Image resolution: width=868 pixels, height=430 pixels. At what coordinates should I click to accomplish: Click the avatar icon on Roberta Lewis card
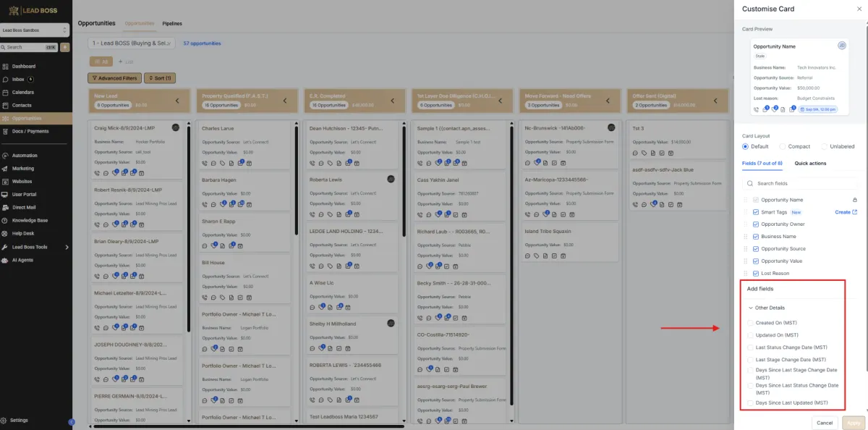(x=391, y=179)
